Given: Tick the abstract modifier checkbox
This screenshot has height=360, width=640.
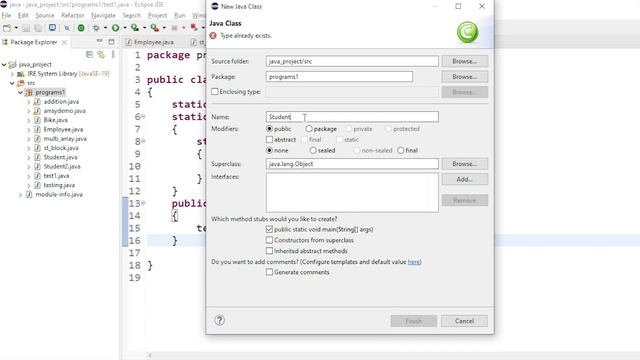Looking at the screenshot, I should coord(269,140).
